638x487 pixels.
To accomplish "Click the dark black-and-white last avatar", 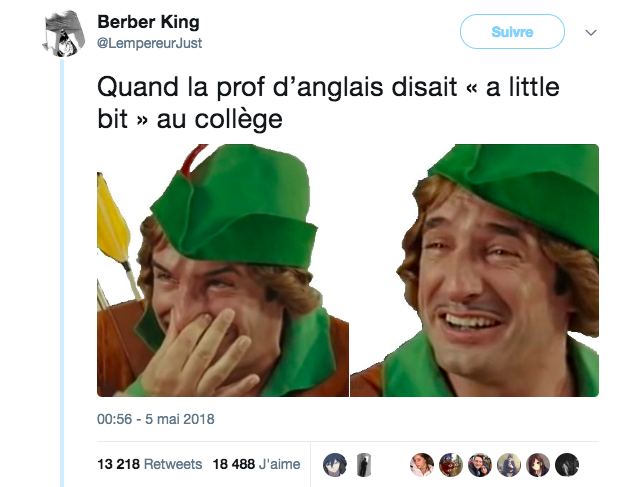I will click(567, 465).
